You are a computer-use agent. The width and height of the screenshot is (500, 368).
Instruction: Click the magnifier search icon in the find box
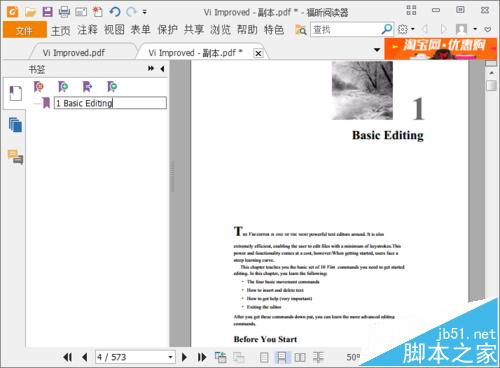387,29
